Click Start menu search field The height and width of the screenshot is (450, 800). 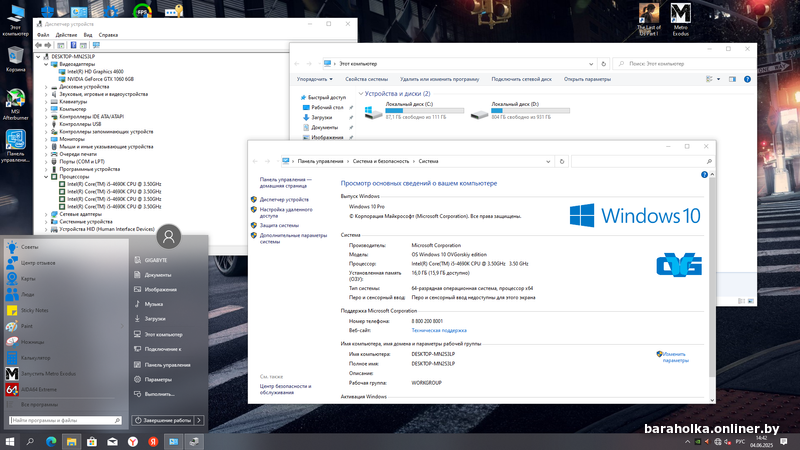(x=65, y=420)
